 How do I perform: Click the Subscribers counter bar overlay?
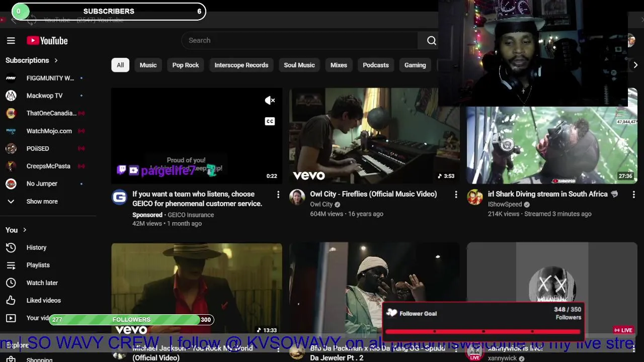(x=109, y=11)
